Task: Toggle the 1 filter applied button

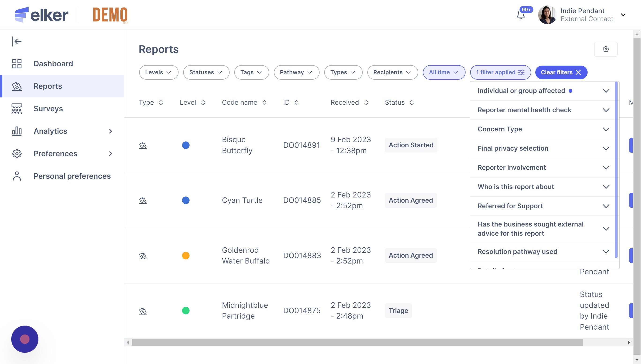Action: click(x=500, y=73)
